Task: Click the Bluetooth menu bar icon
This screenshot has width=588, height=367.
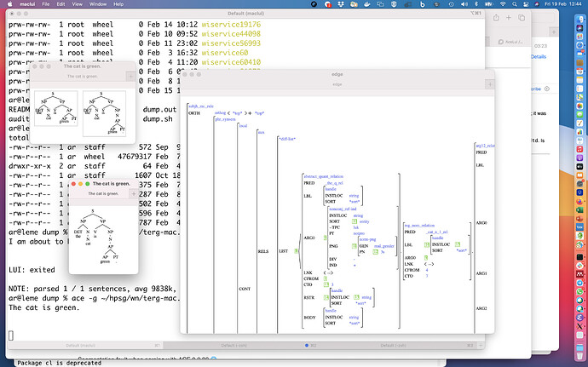Action: coord(476,4)
